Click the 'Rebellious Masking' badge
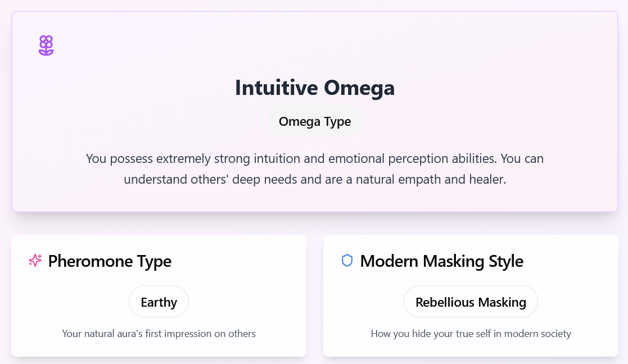Screen dimensions: 628x364 click(x=471, y=302)
